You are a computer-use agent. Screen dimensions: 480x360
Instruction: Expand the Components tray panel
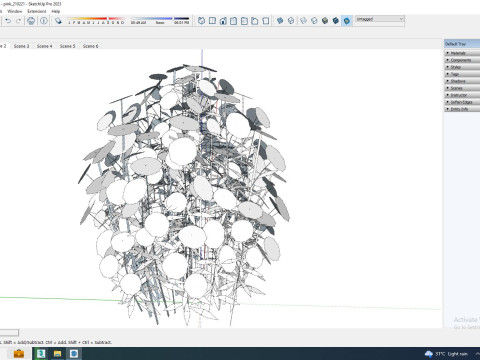(462, 60)
